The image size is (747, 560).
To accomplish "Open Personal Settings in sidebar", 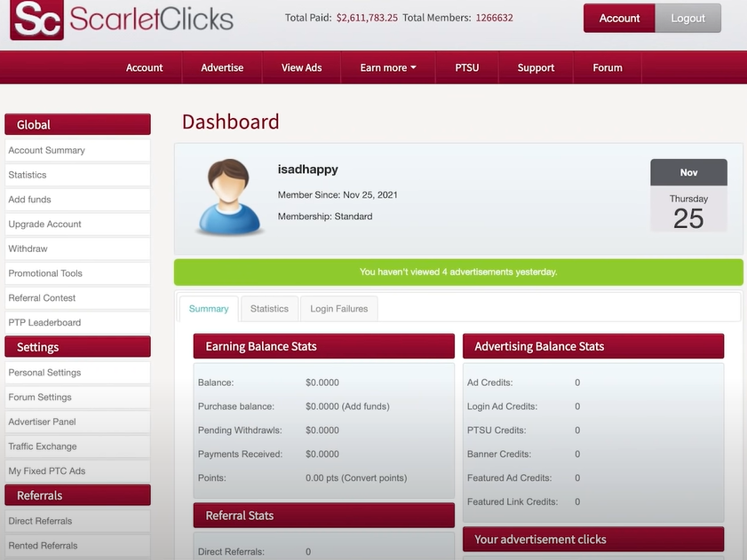I will coord(77,373).
